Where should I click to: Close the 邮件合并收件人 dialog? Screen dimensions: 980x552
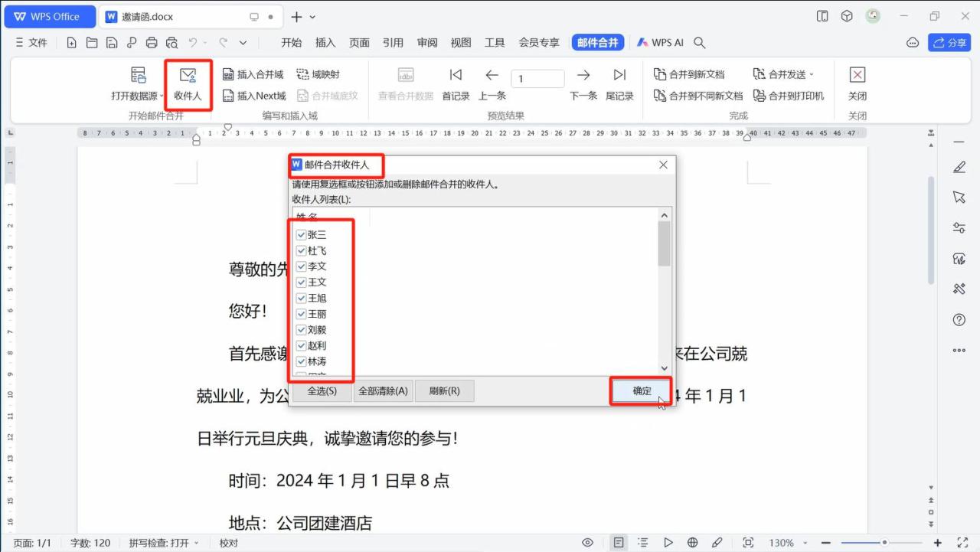click(663, 165)
